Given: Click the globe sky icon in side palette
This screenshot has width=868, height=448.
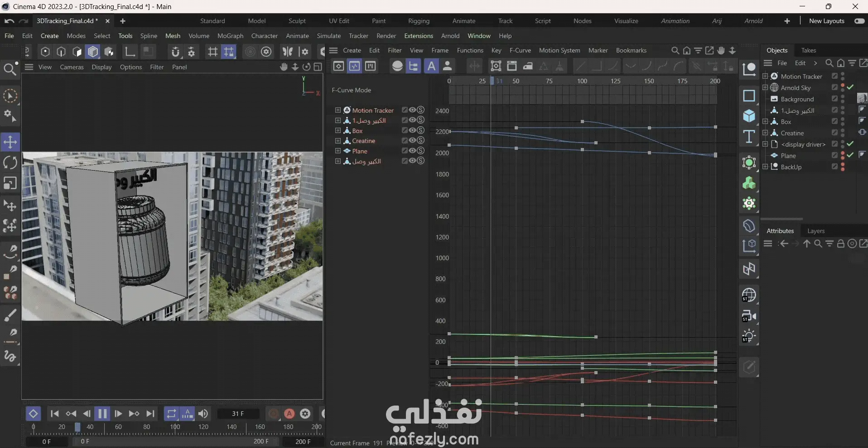Looking at the screenshot, I should 749,295.
